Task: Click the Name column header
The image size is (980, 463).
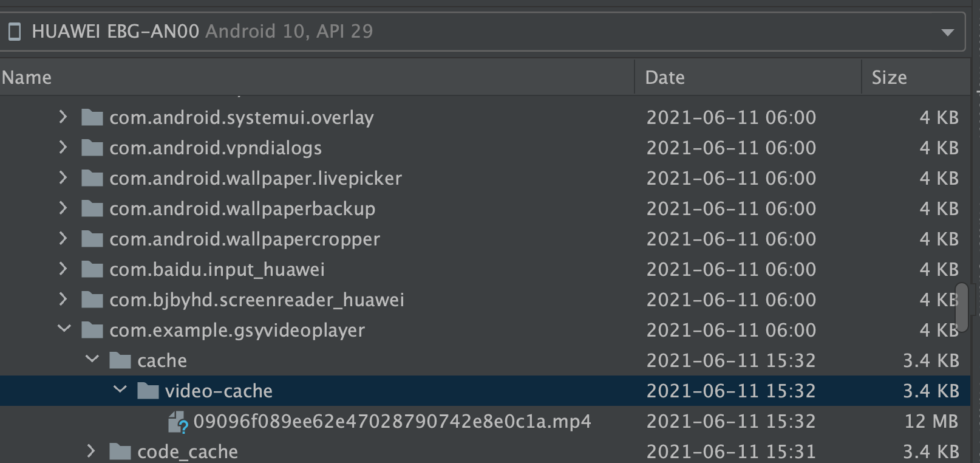Action: click(x=26, y=77)
